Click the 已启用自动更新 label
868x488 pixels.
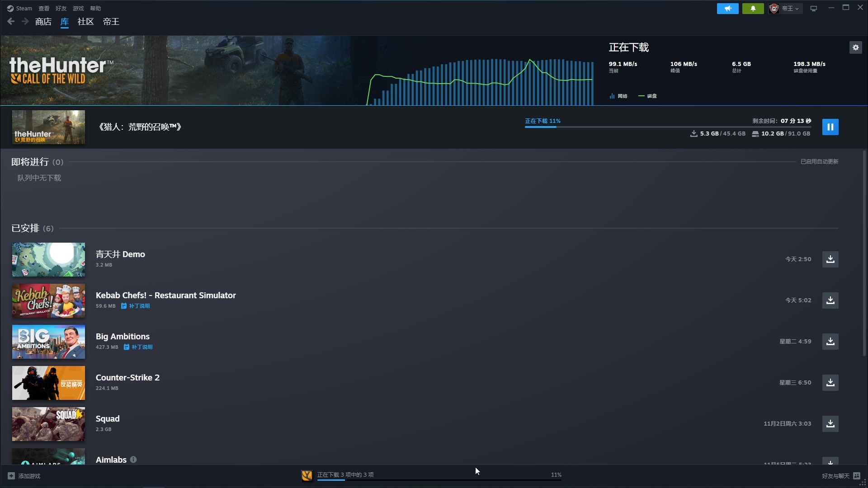(819, 162)
